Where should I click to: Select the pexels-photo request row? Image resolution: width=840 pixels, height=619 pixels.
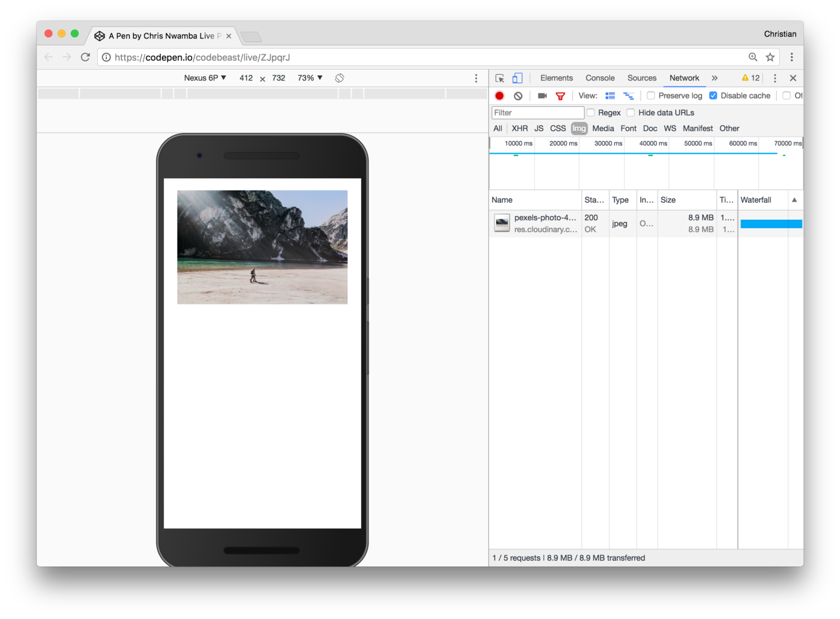point(646,223)
